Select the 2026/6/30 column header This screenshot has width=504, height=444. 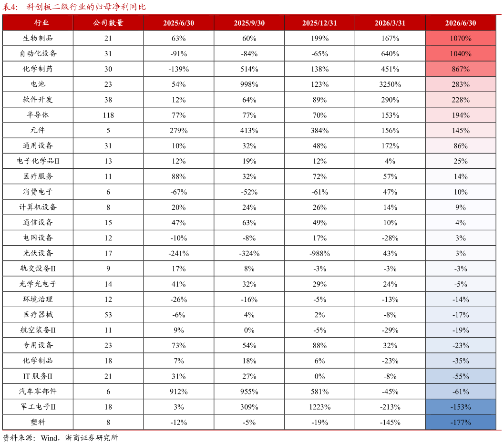461,23
